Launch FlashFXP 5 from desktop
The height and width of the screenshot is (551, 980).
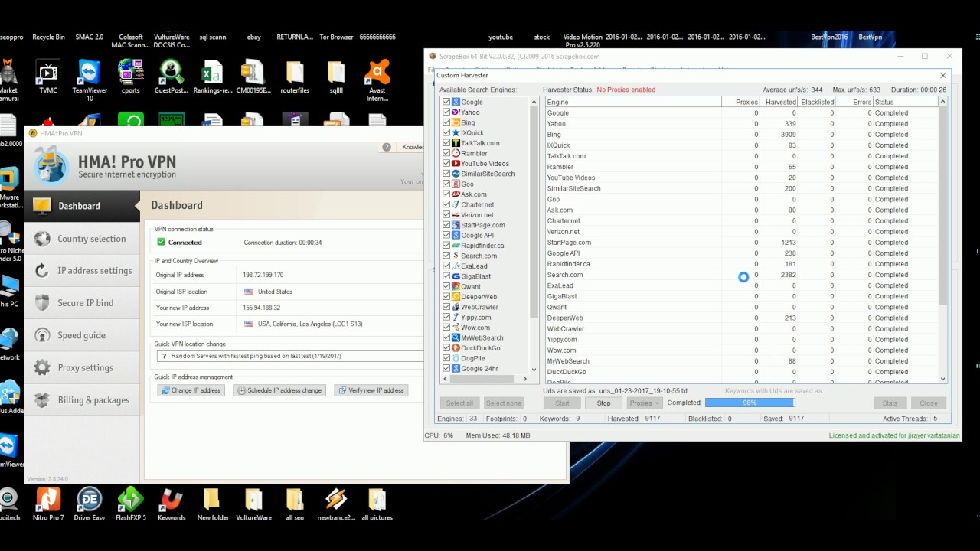point(131,504)
